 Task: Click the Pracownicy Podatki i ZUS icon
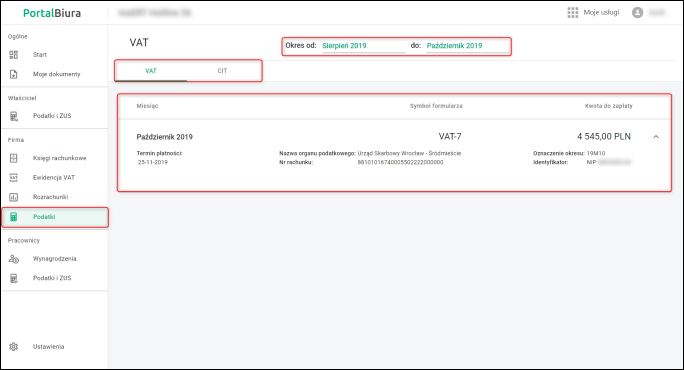pyautogui.click(x=14, y=278)
